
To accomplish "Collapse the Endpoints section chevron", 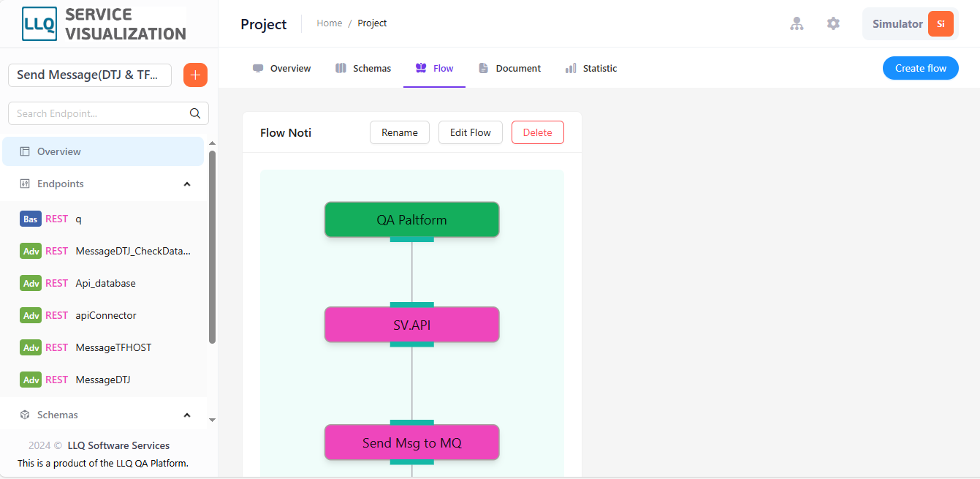I will click(187, 184).
